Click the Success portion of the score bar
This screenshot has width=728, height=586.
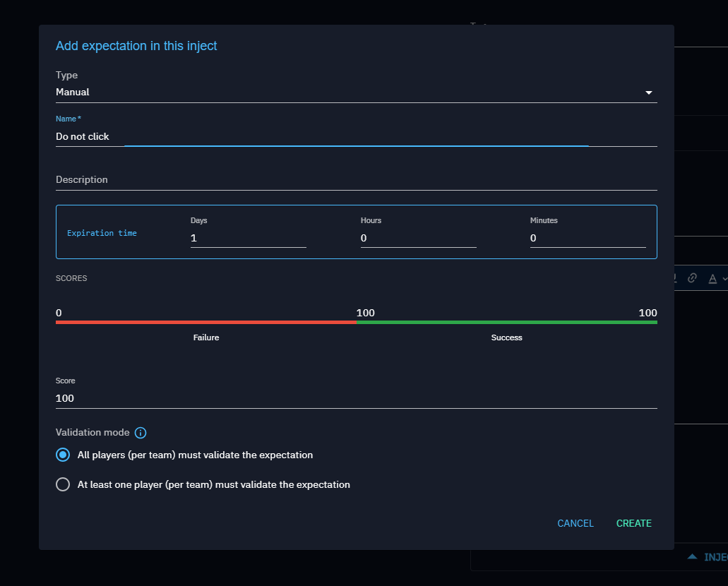[506, 322]
